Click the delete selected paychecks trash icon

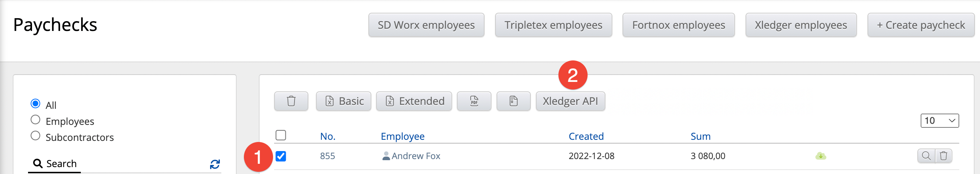point(291,101)
